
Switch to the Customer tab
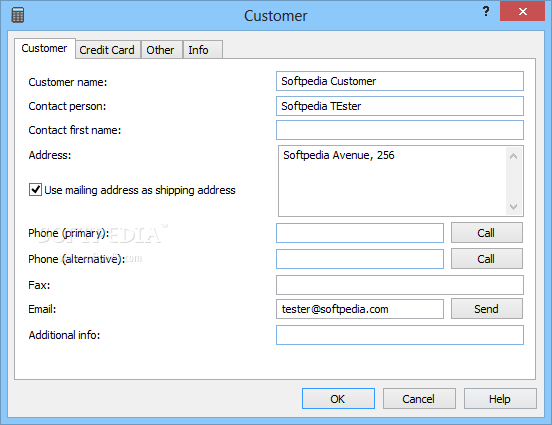44,48
